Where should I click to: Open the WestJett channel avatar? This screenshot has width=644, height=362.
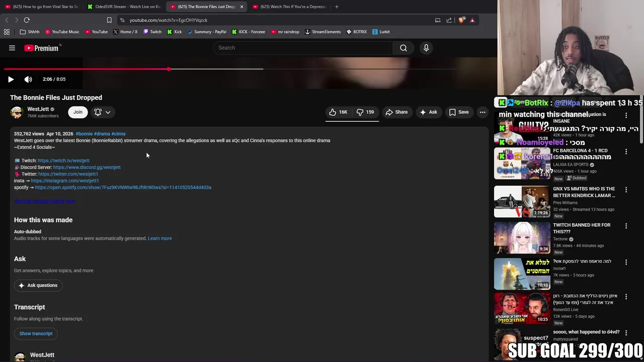(x=17, y=112)
